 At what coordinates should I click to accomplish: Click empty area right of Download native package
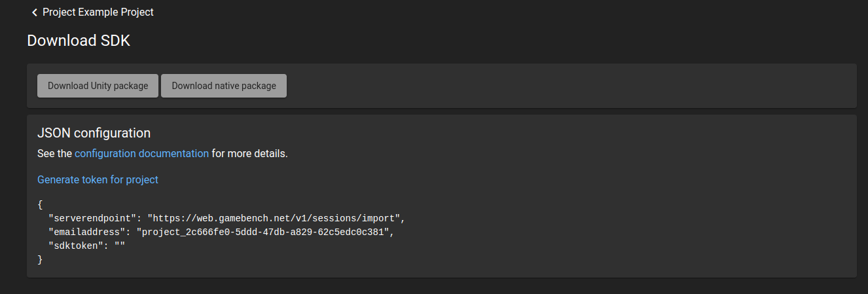570,86
